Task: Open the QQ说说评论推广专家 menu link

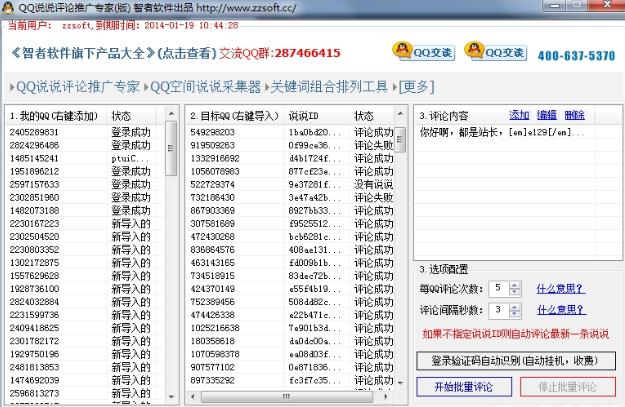Action: 76,87
